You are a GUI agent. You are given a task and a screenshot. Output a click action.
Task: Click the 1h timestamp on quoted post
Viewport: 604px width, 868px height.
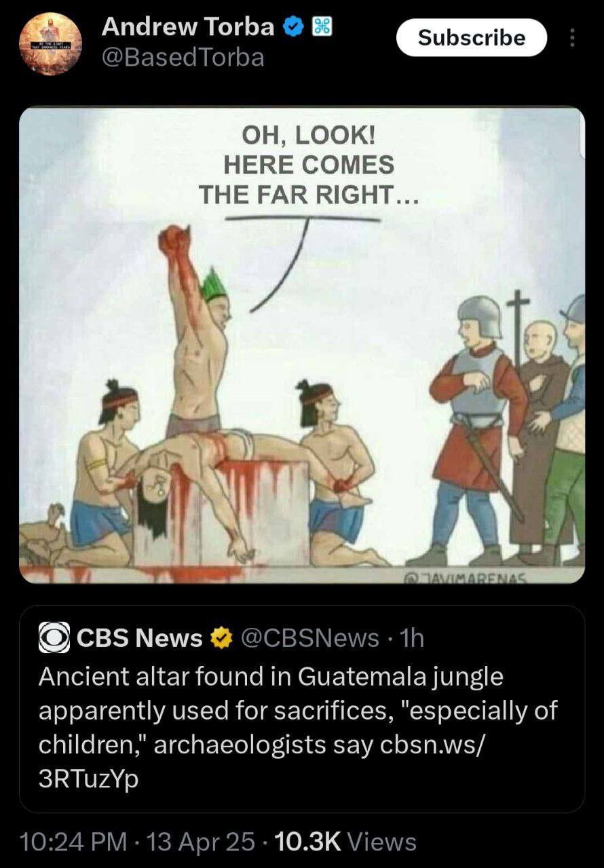412,638
